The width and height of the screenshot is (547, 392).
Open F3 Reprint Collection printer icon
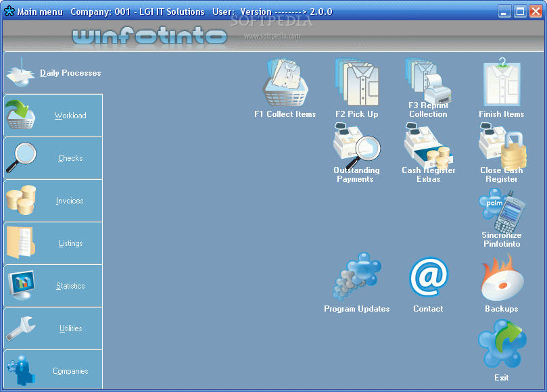point(428,81)
